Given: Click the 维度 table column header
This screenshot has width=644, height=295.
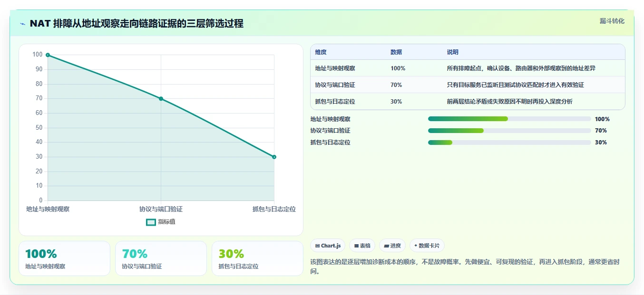Looking at the screenshot, I should coord(321,52).
